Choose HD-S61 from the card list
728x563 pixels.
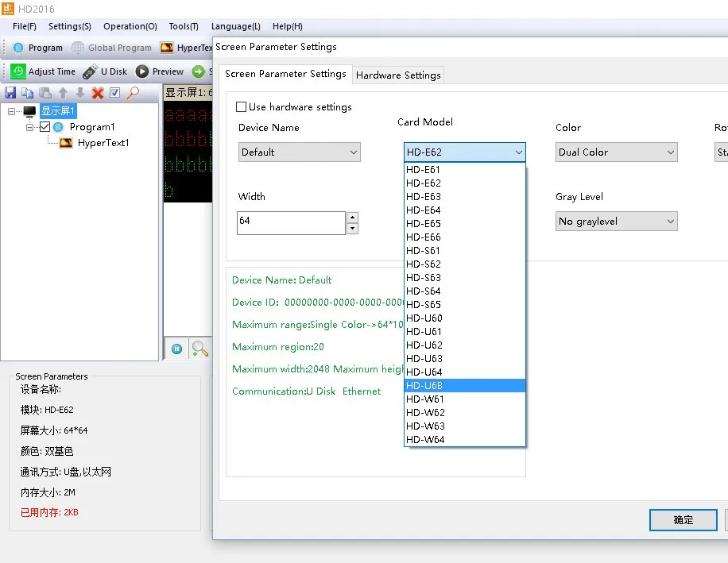tap(465, 250)
